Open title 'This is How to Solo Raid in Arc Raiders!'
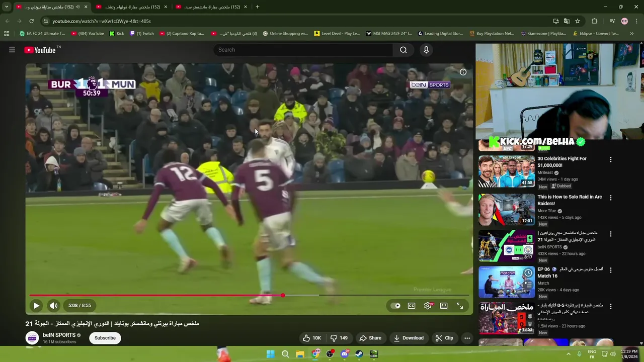Screen dimensions: 644x362 pos(570,200)
